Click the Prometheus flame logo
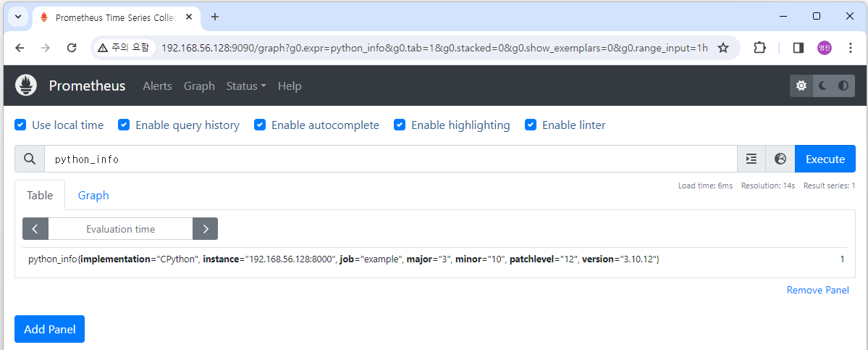The image size is (868, 350). click(26, 86)
